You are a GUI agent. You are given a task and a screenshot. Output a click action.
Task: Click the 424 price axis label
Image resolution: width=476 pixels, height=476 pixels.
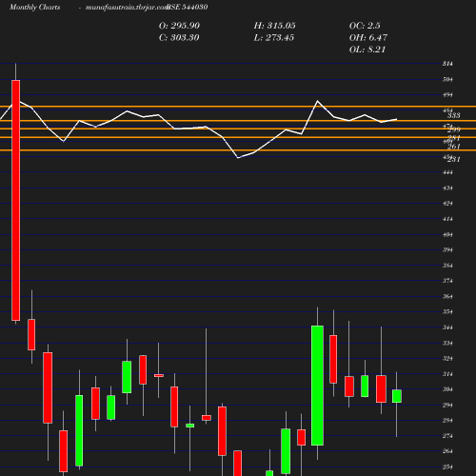tap(447, 204)
